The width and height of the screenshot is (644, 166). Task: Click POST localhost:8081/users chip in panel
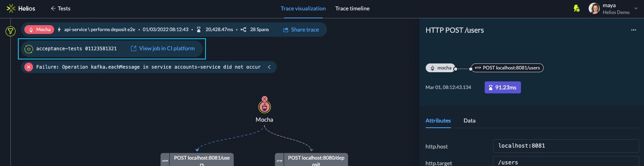click(507, 68)
